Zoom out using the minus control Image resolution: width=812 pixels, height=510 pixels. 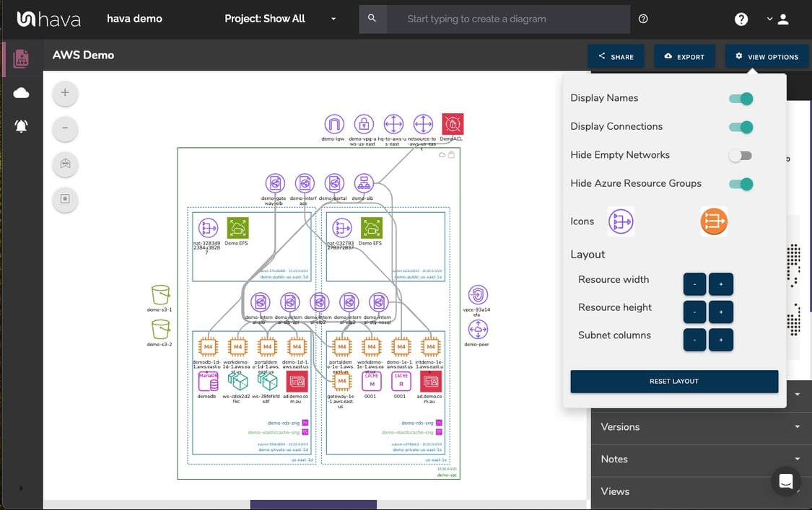[65, 128]
